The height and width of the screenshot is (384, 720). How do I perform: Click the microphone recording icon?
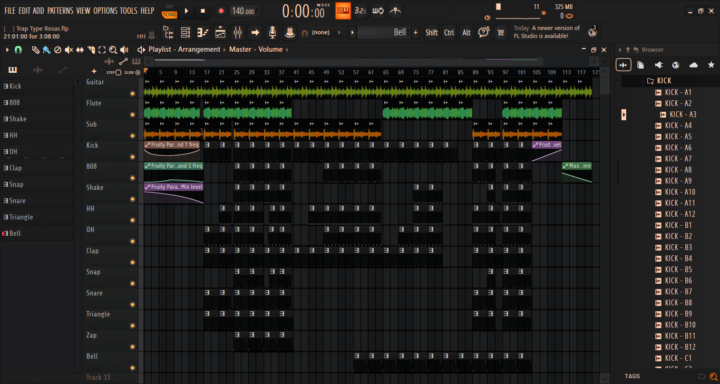coord(272,33)
